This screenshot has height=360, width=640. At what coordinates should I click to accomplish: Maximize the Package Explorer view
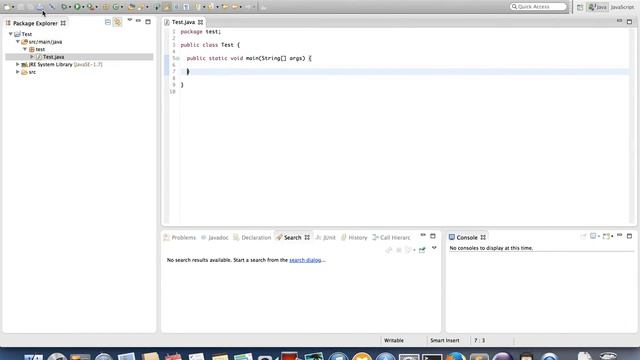148,21
